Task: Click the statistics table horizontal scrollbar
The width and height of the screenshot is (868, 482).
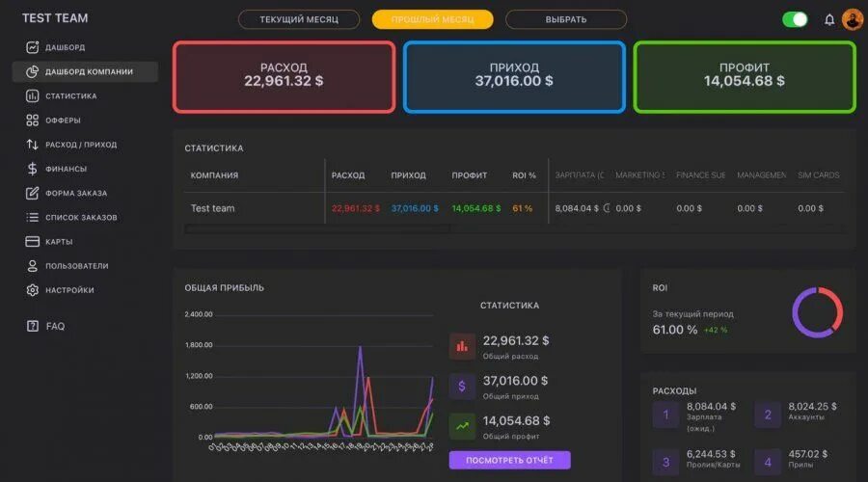Action: 316,228
